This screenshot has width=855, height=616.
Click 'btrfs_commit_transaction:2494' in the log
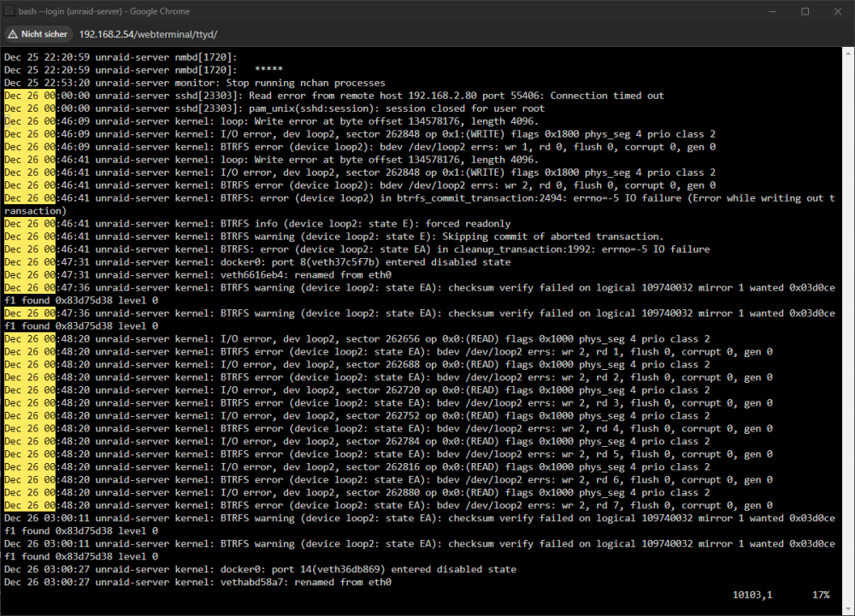(482, 197)
